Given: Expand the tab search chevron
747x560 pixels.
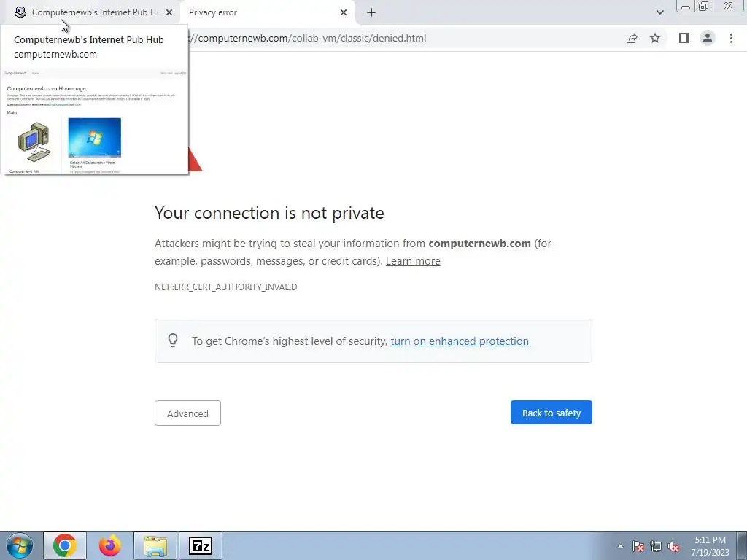Looking at the screenshot, I should coord(659,12).
